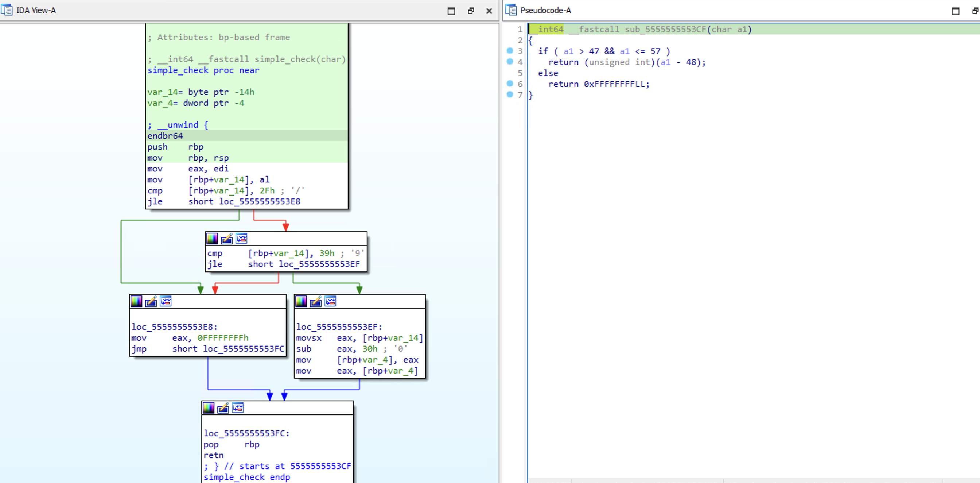980x483 pixels.
Task: Click the edit pencil icon on the loc_5555555553EF node
Action: coord(316,301)
